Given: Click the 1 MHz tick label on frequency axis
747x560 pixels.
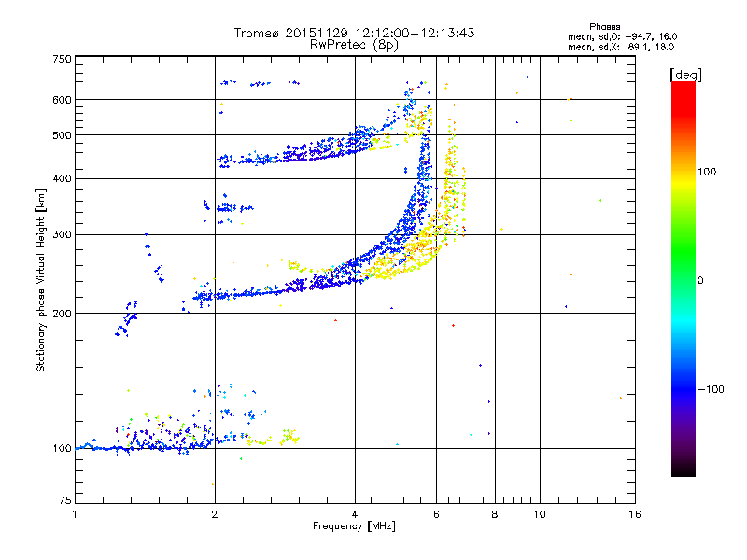Looking at the screenshot, I should tap(75, 514).
